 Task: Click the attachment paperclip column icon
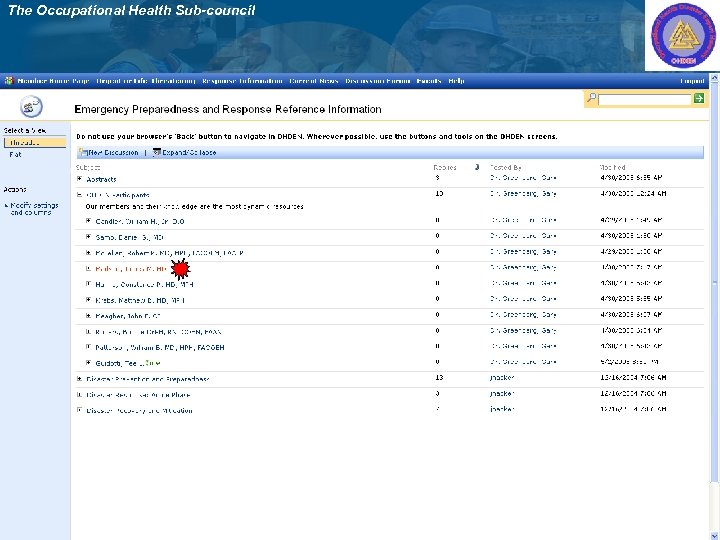(x=477, y=167)
